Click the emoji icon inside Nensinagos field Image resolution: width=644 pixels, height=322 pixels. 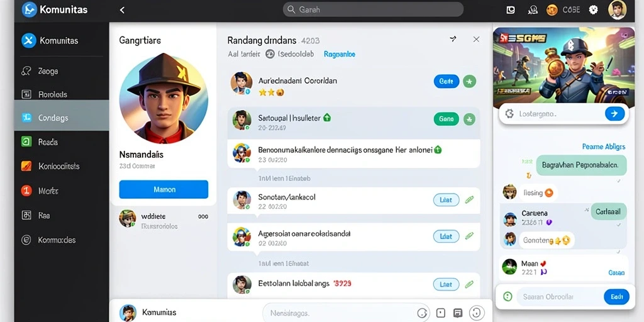421,313
